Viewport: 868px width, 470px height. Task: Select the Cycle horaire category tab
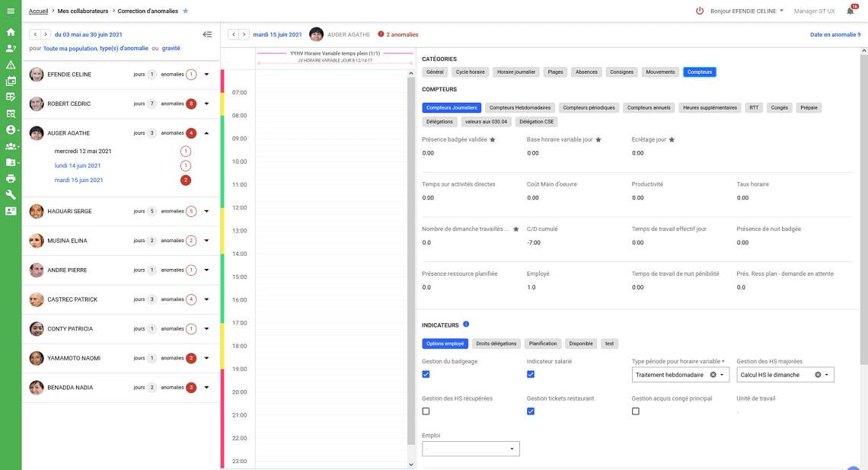(x=470, y=72)
